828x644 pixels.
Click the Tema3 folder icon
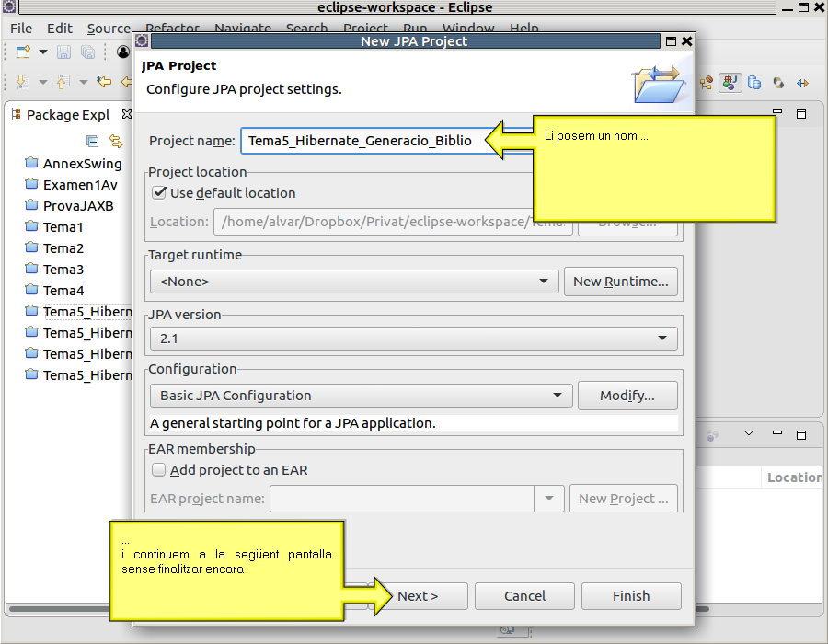pyautogui.click(x=31, y=268)
